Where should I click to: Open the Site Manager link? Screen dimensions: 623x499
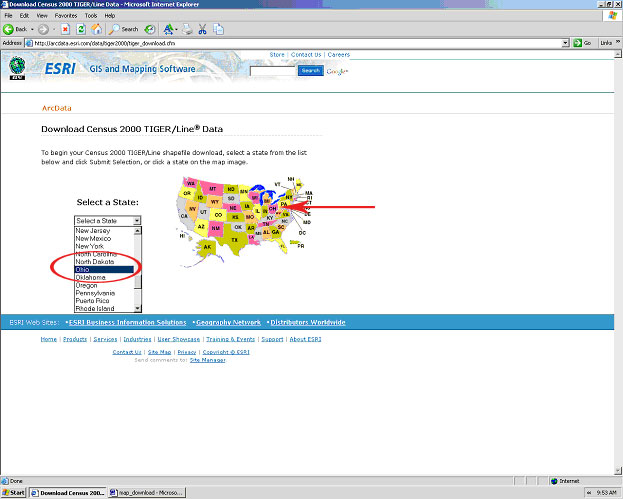[207, 360]
